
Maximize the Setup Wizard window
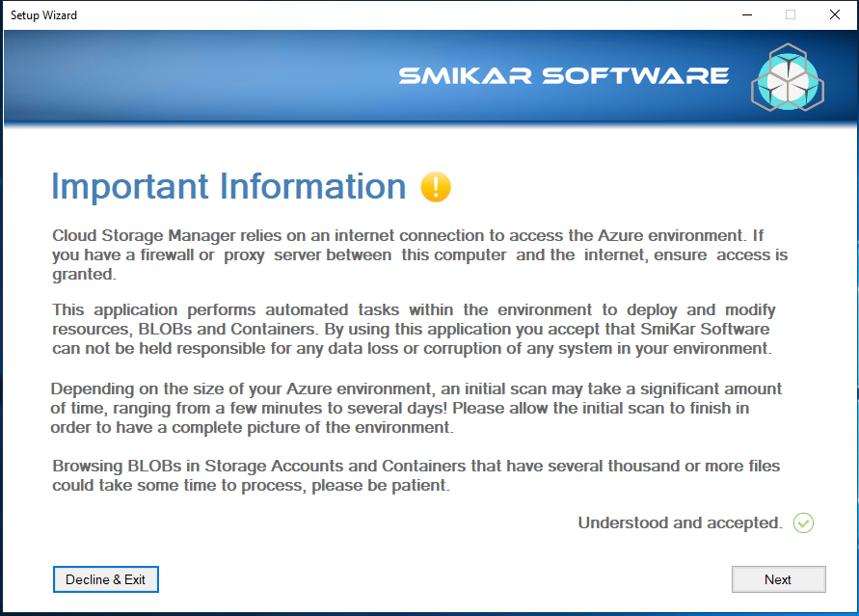pyautogui.click(x=791, y=14)
